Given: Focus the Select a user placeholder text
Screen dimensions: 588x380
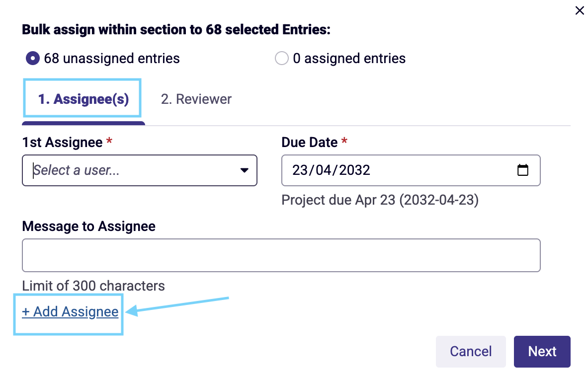Looking at the screenshot, I should pyautogui.click(x=77, y=170).
